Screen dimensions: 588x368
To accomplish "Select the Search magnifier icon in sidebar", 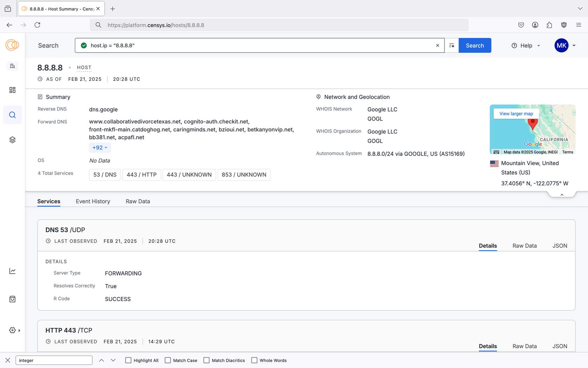I will 12,115.
